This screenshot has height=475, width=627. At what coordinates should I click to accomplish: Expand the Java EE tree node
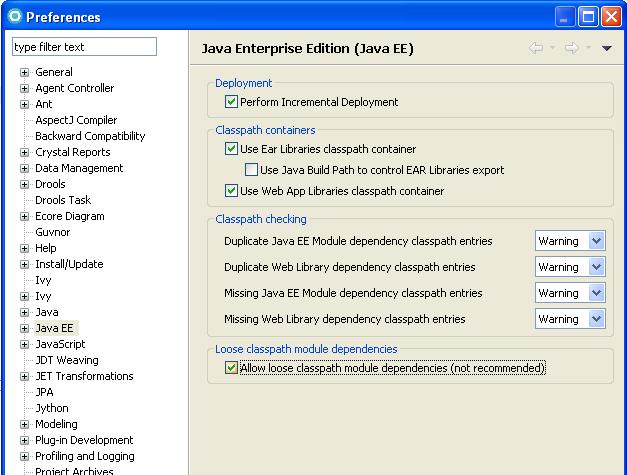pos(24,328)
